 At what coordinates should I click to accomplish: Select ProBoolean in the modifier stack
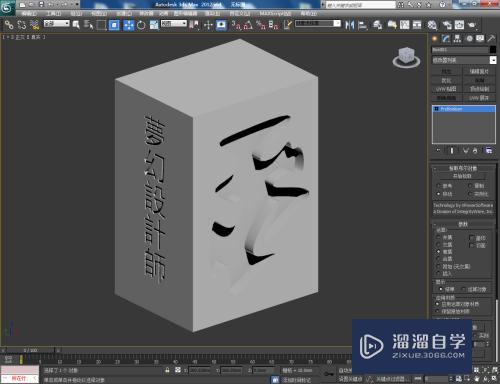(x=464, y=109)
